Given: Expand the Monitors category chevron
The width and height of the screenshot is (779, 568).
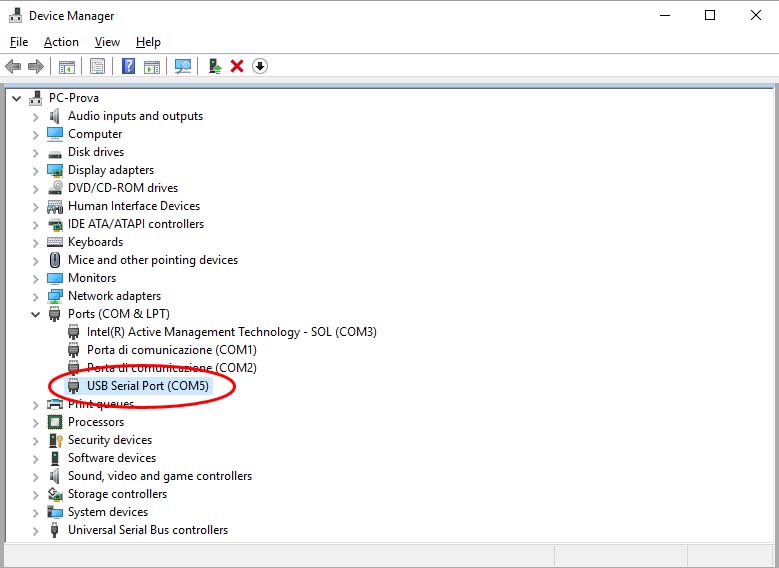Looking at the screenshot, I should point(35,279).
